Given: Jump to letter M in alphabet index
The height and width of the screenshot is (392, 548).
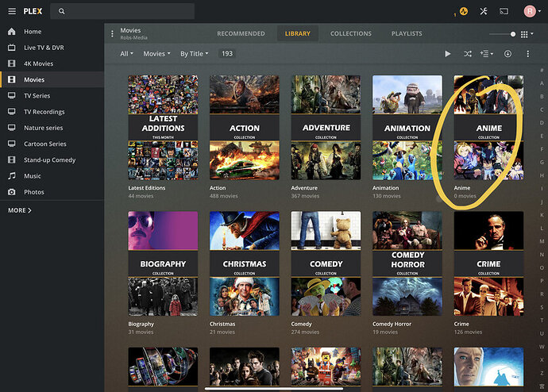Looking at the screenshot, I should coord(542,241).
